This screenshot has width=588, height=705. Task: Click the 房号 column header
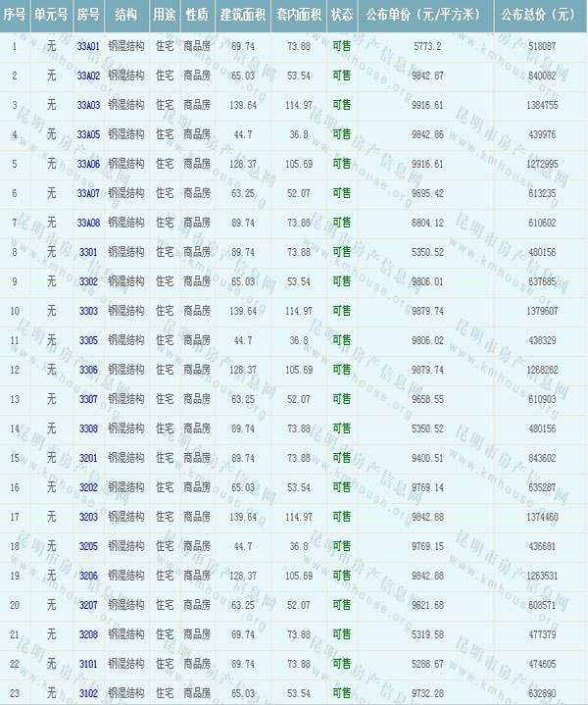(88, 17)
